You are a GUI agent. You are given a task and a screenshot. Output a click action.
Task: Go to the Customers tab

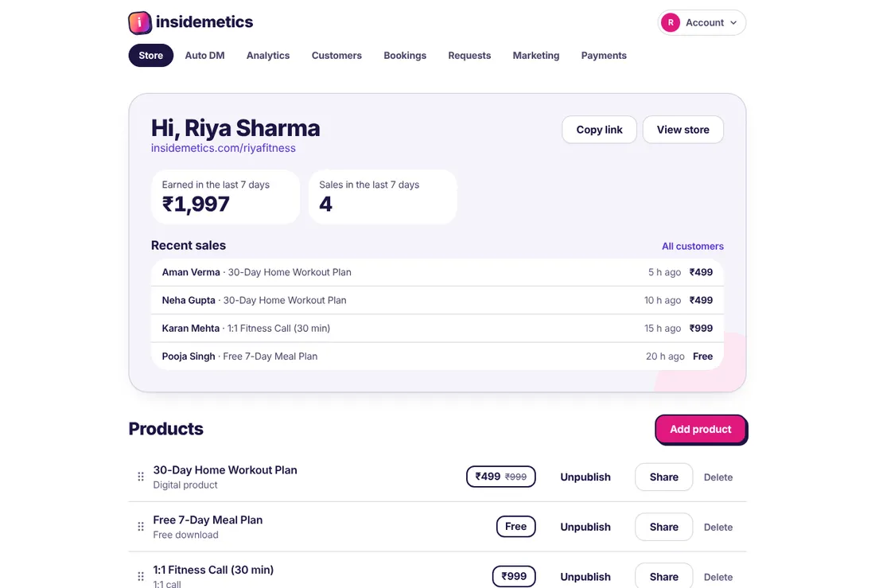pyautogui.click(x=336, y=55)
